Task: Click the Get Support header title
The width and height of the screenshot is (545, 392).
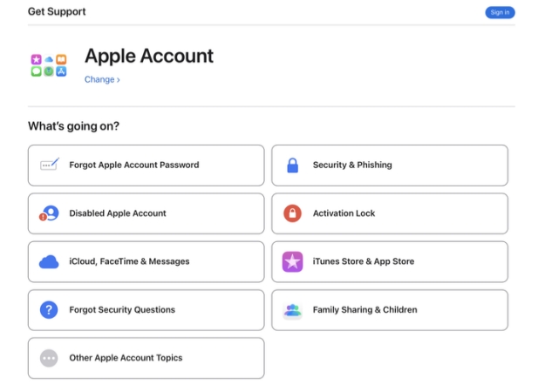Action: [x=57, y=12]
